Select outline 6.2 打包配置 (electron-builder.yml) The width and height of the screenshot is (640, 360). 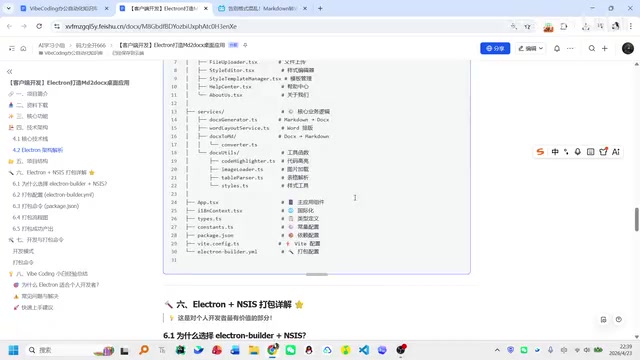coord(53,195)
